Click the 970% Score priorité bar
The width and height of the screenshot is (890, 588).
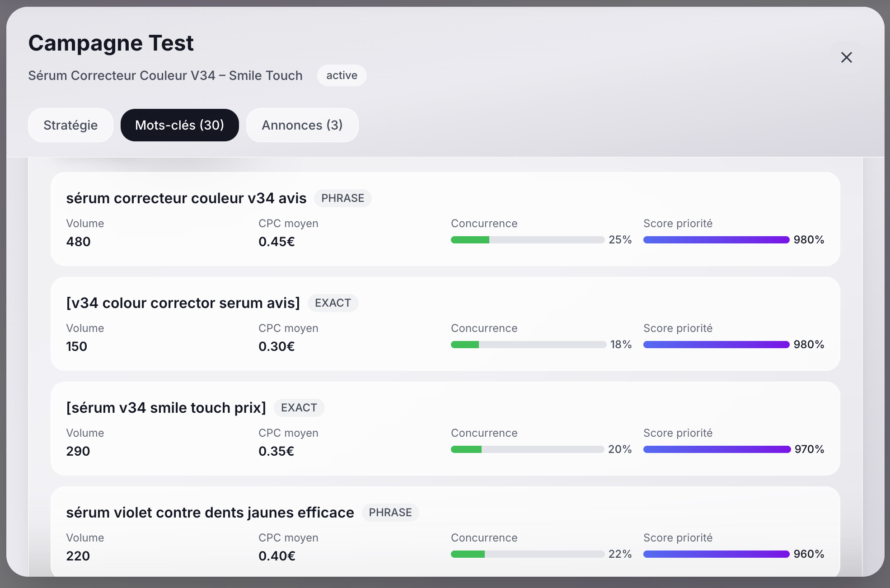point(717,449)
